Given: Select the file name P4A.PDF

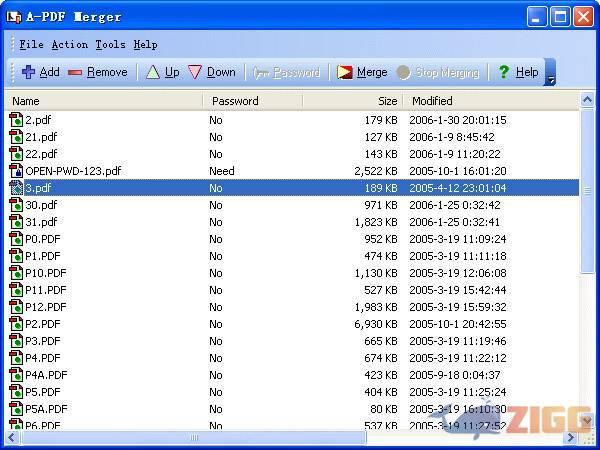Looking at the screenshot, I should [46, 375].
